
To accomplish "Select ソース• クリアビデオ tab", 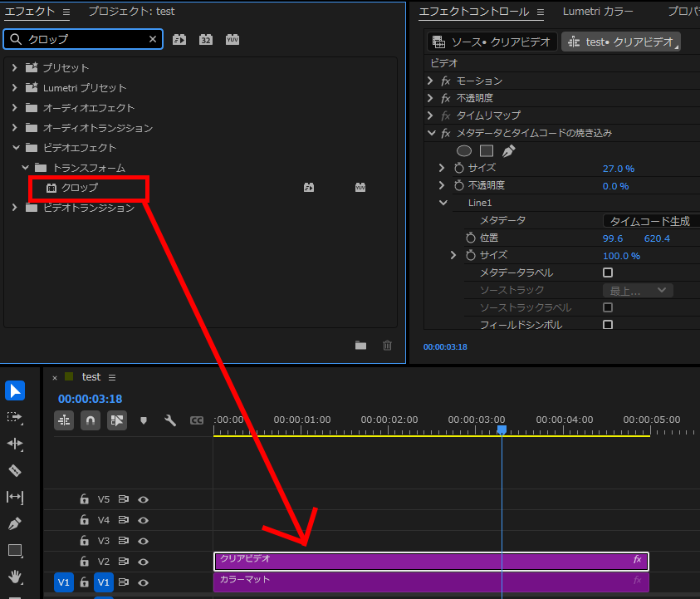I will point(492,42).
